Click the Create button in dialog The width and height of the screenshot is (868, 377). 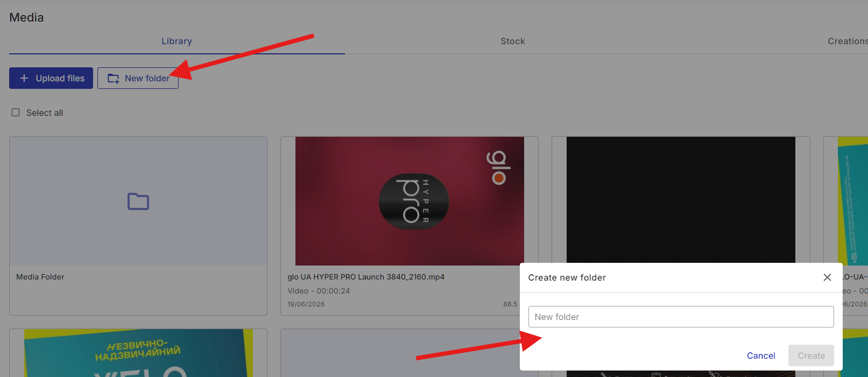811,355
